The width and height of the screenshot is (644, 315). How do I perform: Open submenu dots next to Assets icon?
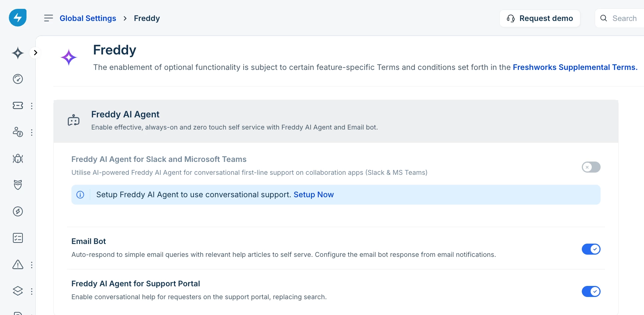pyautogui.click(x=32, y=291)
